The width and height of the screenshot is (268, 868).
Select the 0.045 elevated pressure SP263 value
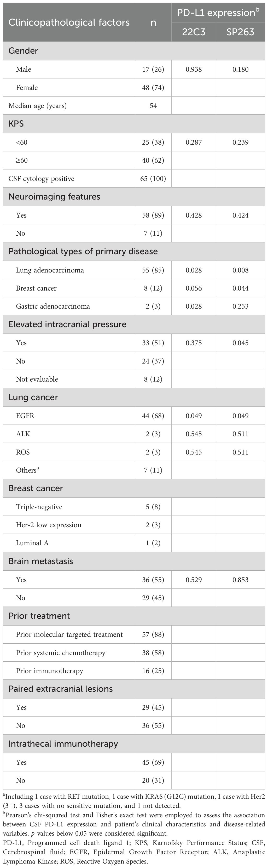click(240, 343)
